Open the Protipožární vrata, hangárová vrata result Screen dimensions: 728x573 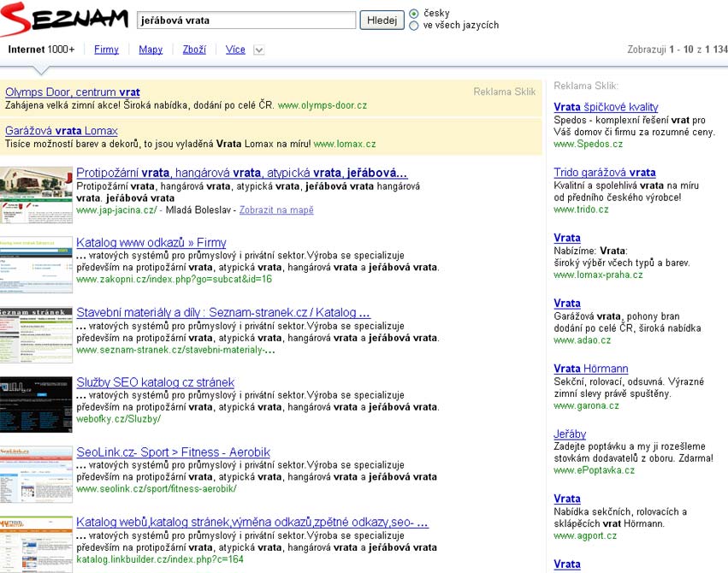tap(242, 173)
